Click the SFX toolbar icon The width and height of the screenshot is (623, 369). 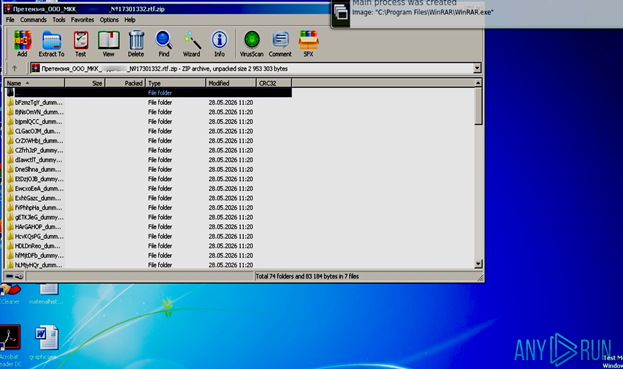(308, 43)
